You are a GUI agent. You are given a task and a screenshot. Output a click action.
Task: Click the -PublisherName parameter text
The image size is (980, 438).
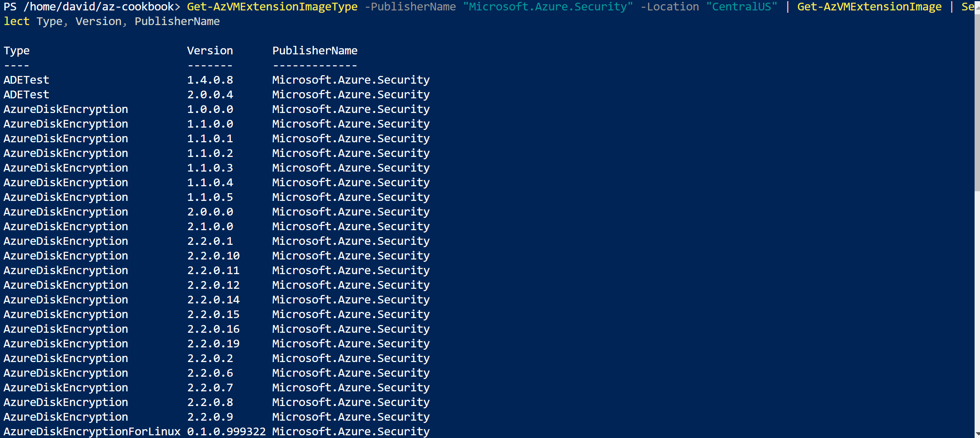pos(410,7)
